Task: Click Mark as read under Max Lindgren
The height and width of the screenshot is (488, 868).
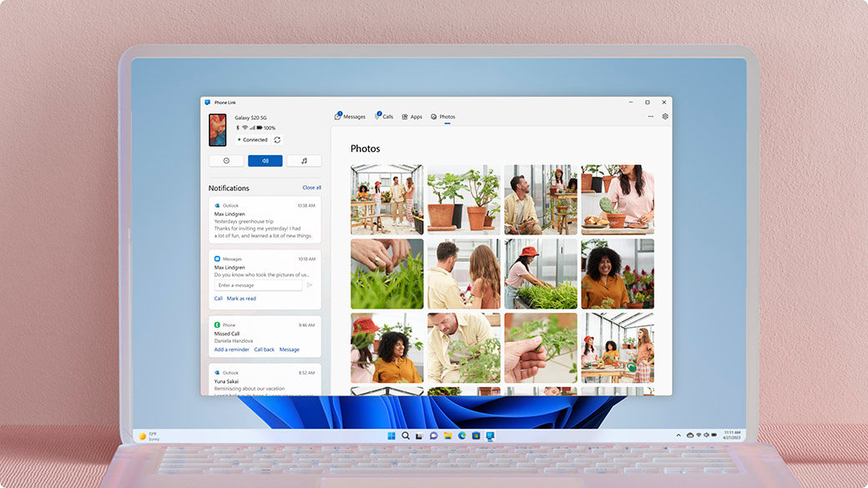Action: [x=241, y=299]
